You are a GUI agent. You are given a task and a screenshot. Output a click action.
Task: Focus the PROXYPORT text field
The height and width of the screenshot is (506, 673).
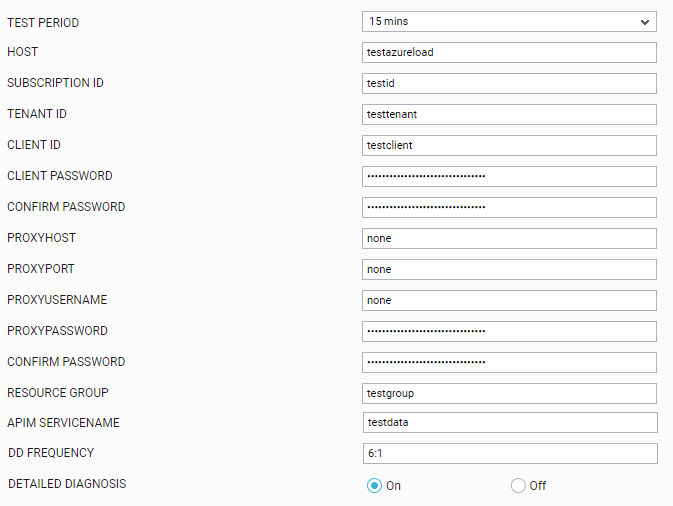pyautogui.click(x=509, y=269)
